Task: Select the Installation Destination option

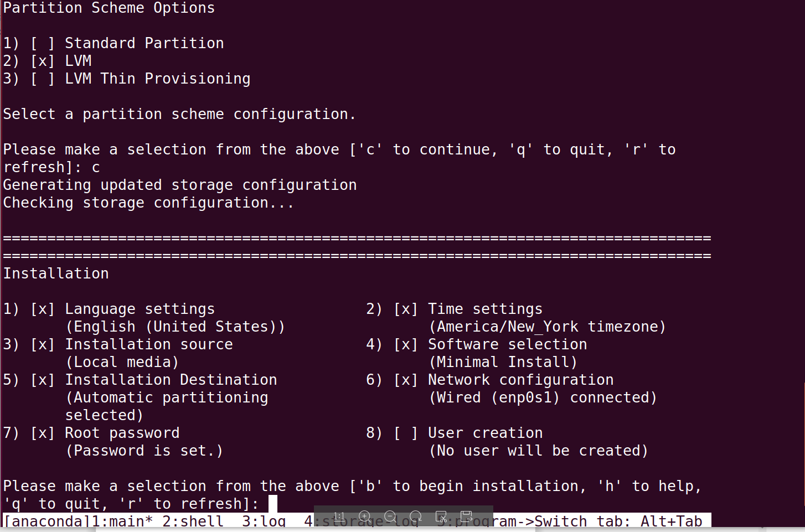Action: coord(171,380)
